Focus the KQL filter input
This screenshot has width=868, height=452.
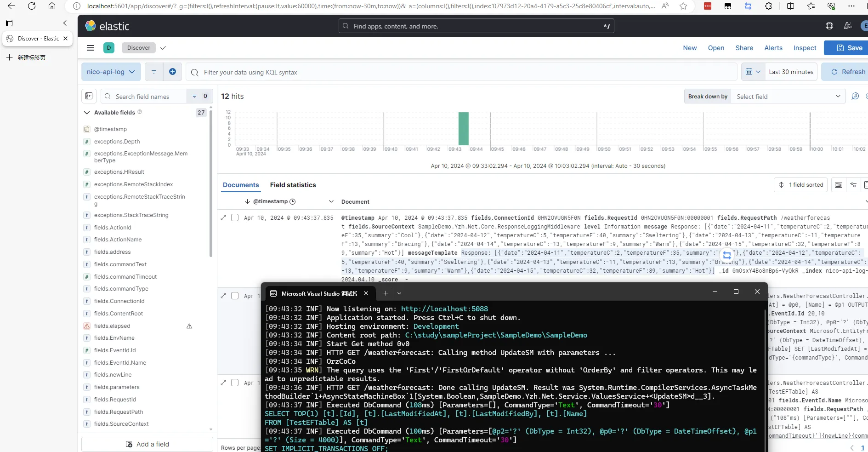[461, 72]
